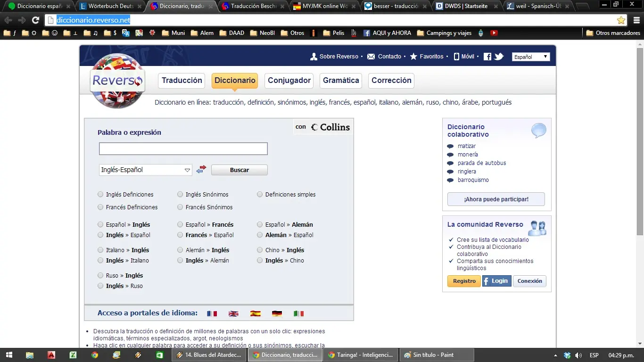Click the community people icon beside La comunidad Reverso
Image resolution: width=644 pixels, height=362 pixels.
537,228
